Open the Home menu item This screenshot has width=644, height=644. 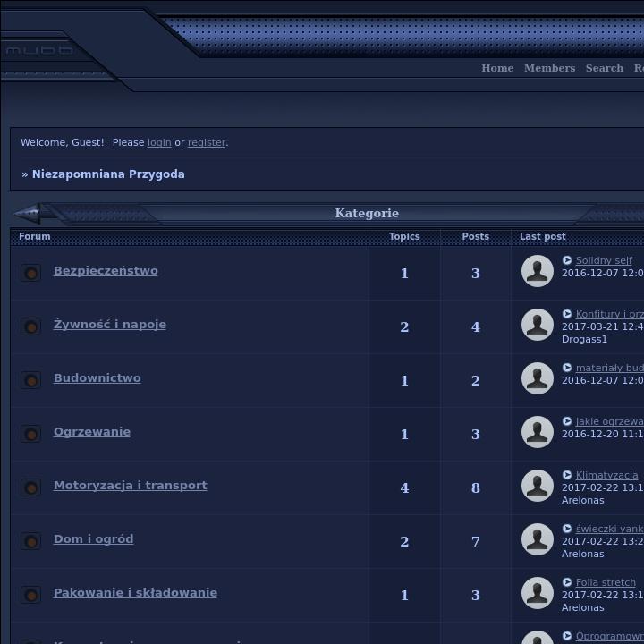(497, 68)
